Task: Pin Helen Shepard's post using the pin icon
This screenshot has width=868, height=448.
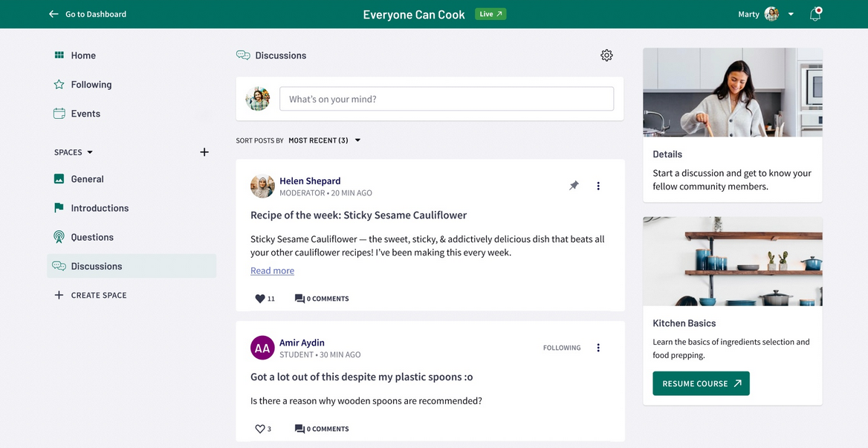Action: 574,185
